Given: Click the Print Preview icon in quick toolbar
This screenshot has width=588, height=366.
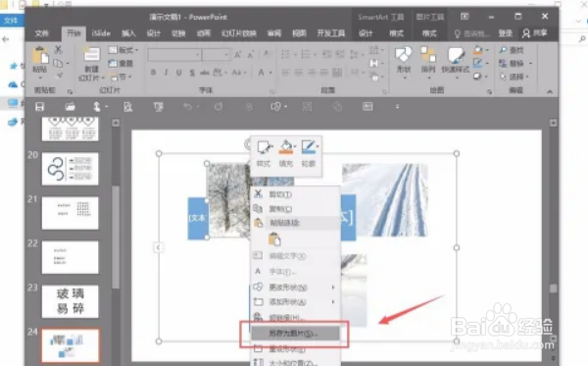Looking at the screenshot, I should (127, 107).
